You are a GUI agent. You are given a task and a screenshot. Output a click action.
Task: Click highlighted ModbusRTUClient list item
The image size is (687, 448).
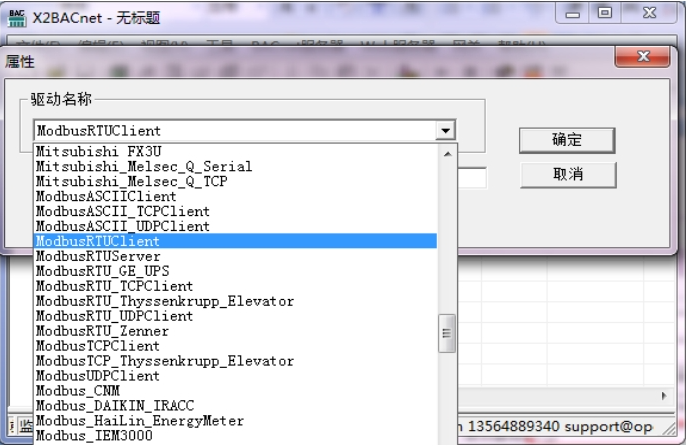pyautogui.click(x=236, y=241)
